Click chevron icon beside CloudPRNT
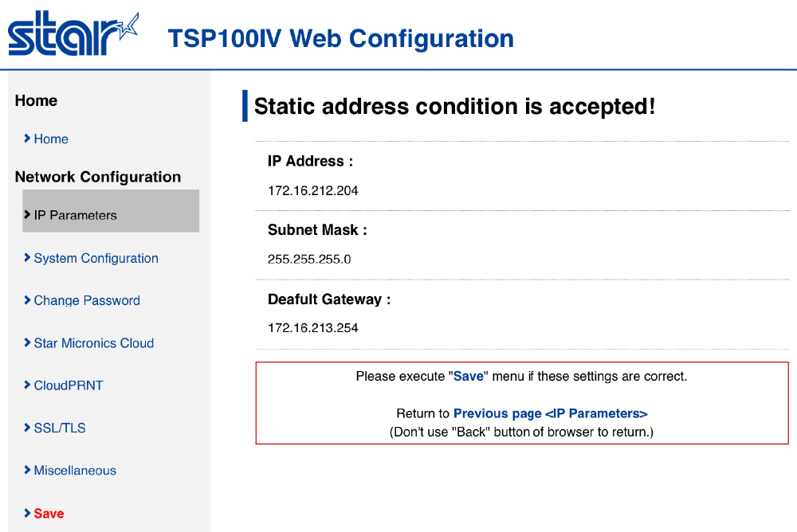The image size is (797, 532). click(28, 385)
